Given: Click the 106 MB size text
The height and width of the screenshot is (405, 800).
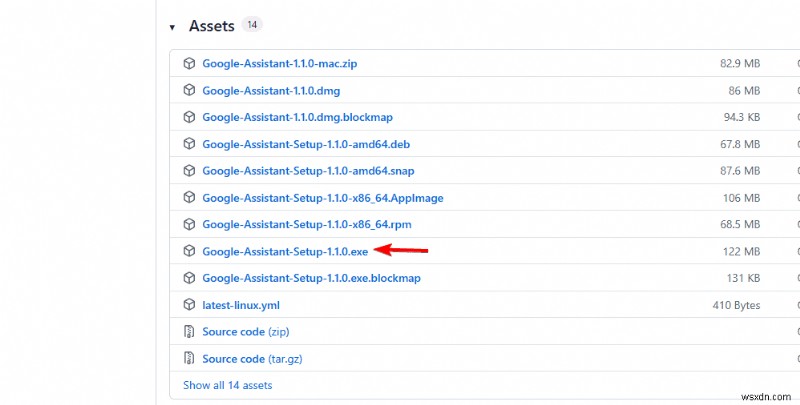Looking at the screenshot, I should coord(741,198).
